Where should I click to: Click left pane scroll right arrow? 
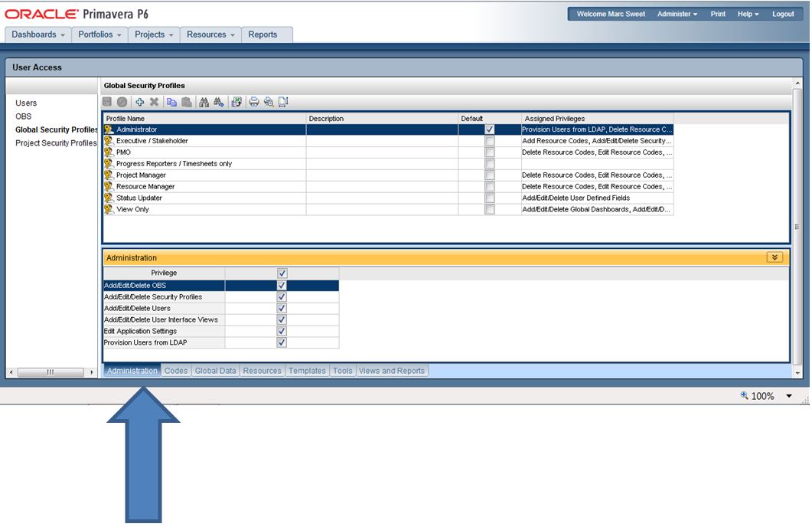coord(92,372)
